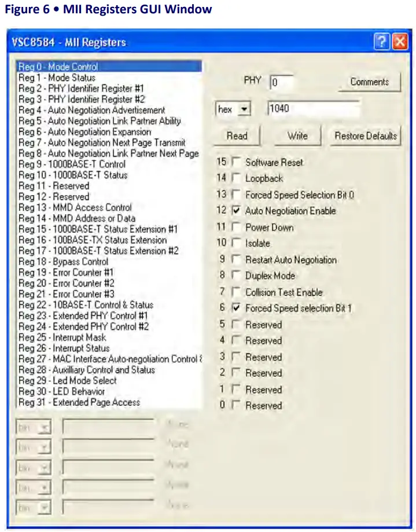Viewport: 416px width, 532px height.
Task: Toggle Reserved bit 3 checkbox
Action: pyautogui.click(x=236, y=357)
